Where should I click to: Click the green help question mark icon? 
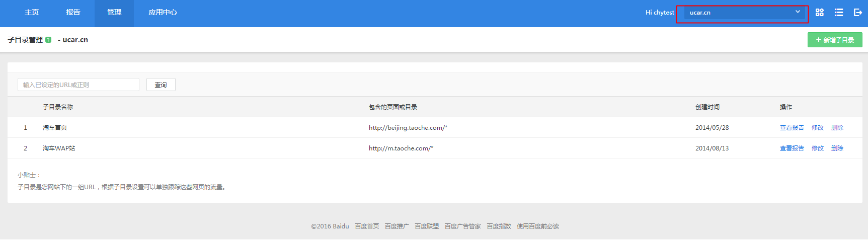pos(48,40)
